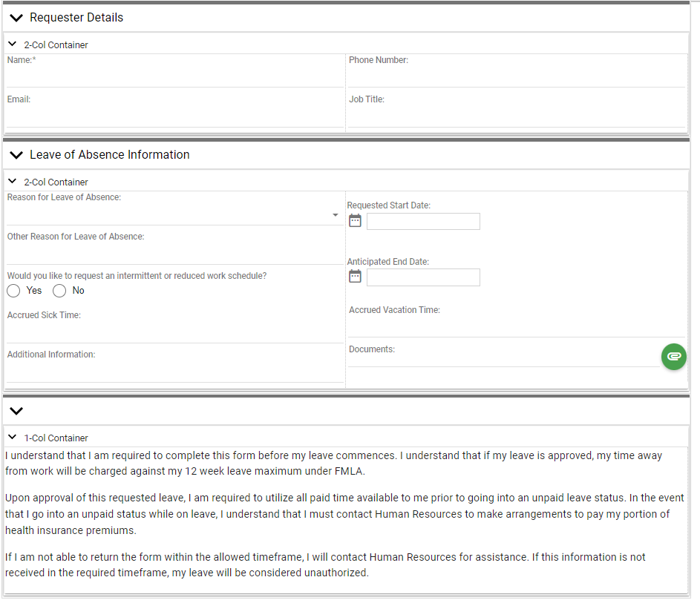Viewport: 700px width, 603px height.
Task: Collapse the 1-Col Container
Action: 13,438
